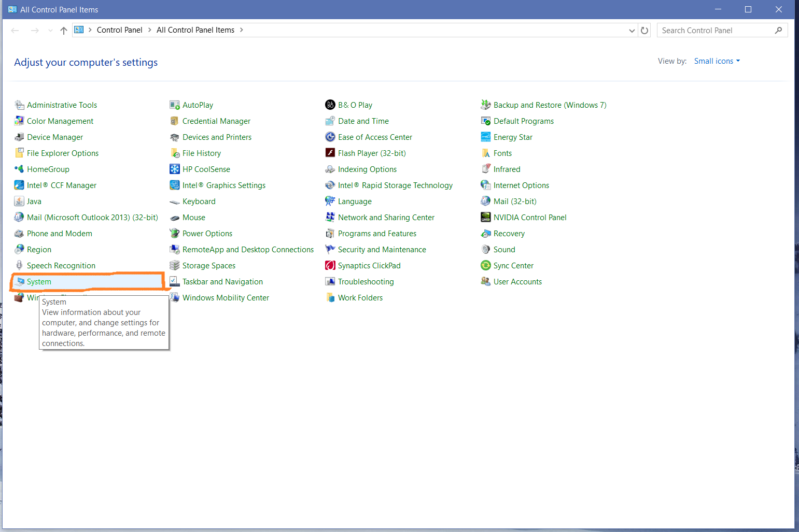Click the search magnifier icon
Image resolution: width=799 pixels, height=532 pixels.
point(778,30)
